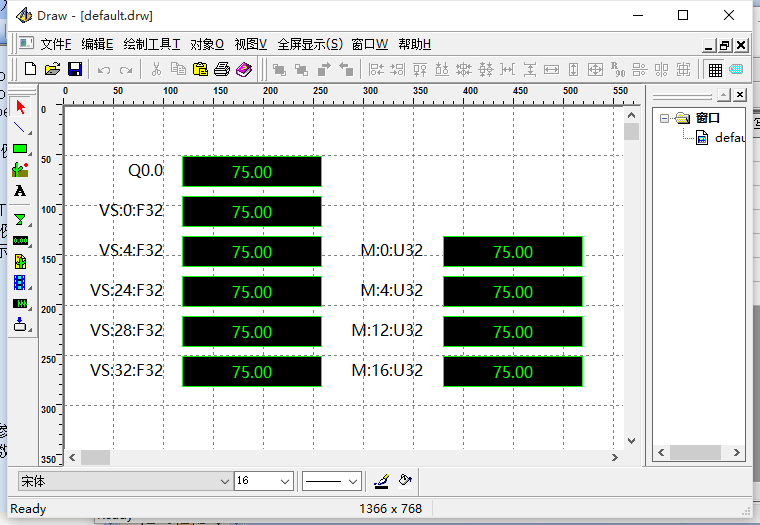
Task: Restore the inner document window
Action: click(725, 45)
